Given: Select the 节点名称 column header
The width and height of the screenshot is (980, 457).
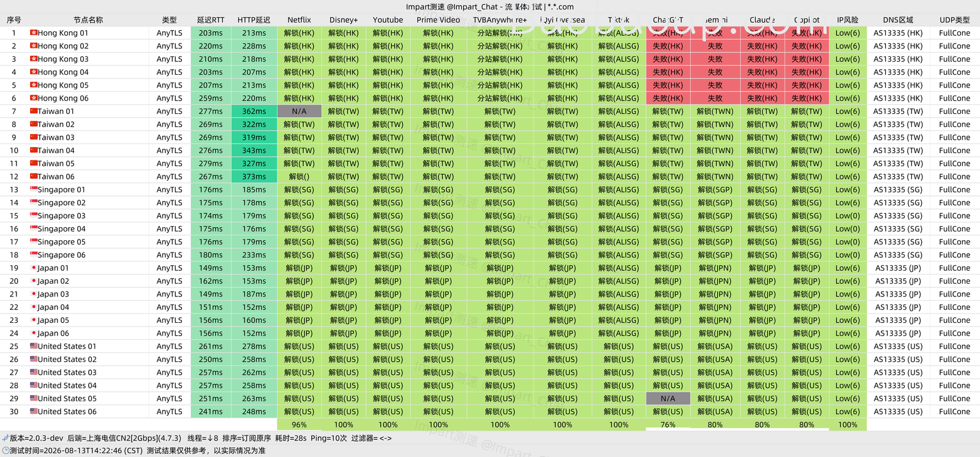Looking at the screenshot, I should coord(88,20).
